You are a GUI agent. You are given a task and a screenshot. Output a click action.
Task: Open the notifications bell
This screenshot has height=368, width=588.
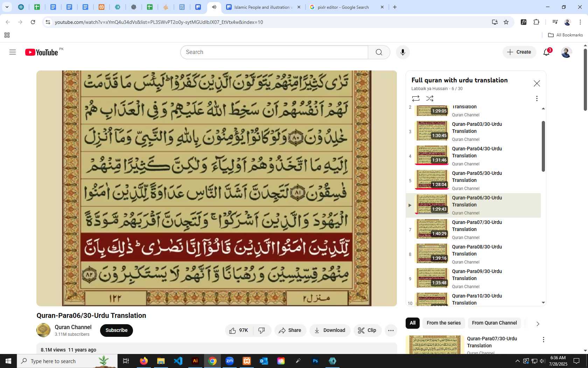(547, 52)
